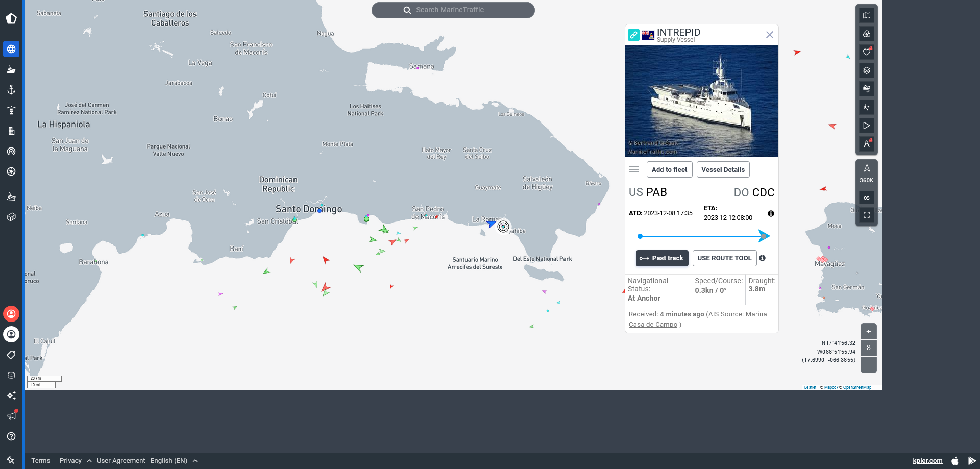980x469 pixels.
Task: Select the Live Map globe icon
Action: tap(11, 49)
